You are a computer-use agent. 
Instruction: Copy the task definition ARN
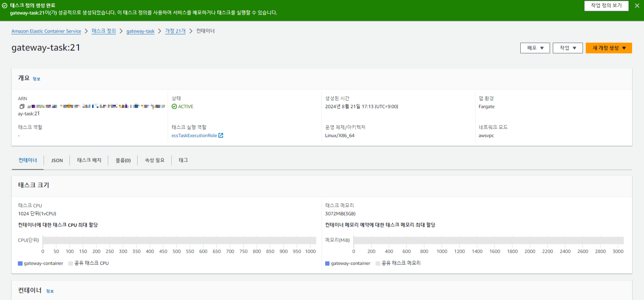coord(22,106)
